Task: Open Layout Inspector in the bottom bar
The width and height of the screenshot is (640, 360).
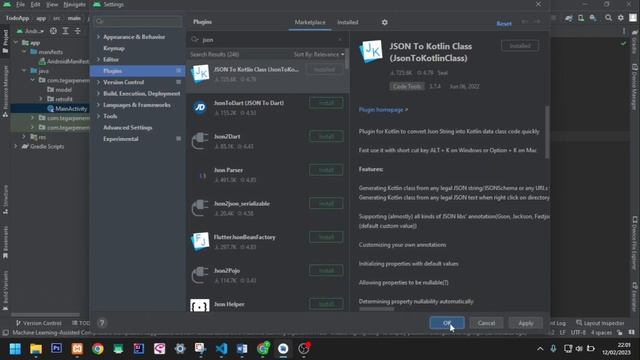Action: pyautogui.click(x=600, y=323)
